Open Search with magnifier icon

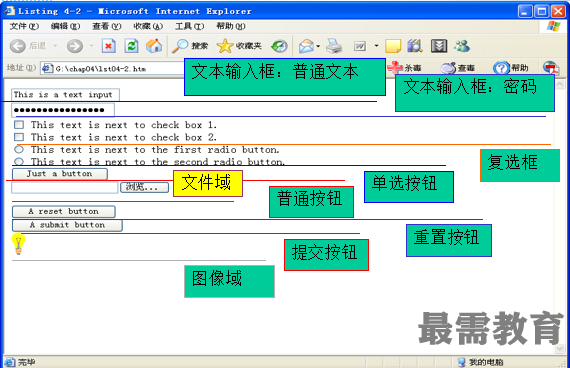pos(180,46)
